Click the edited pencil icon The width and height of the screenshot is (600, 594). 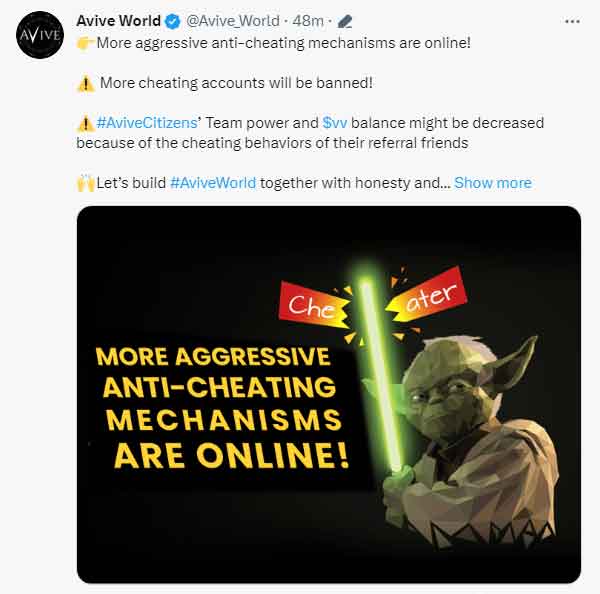pyautogui.click(x=345, y=21)
